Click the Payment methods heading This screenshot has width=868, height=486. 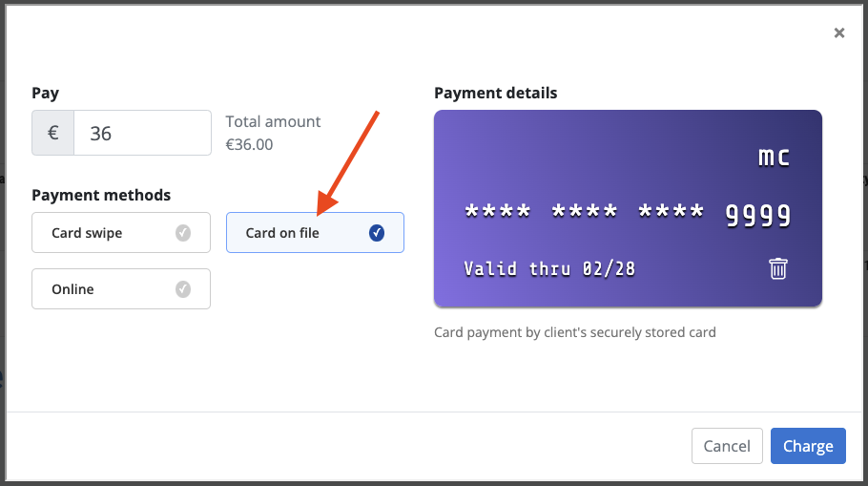(x=101, y=195)
